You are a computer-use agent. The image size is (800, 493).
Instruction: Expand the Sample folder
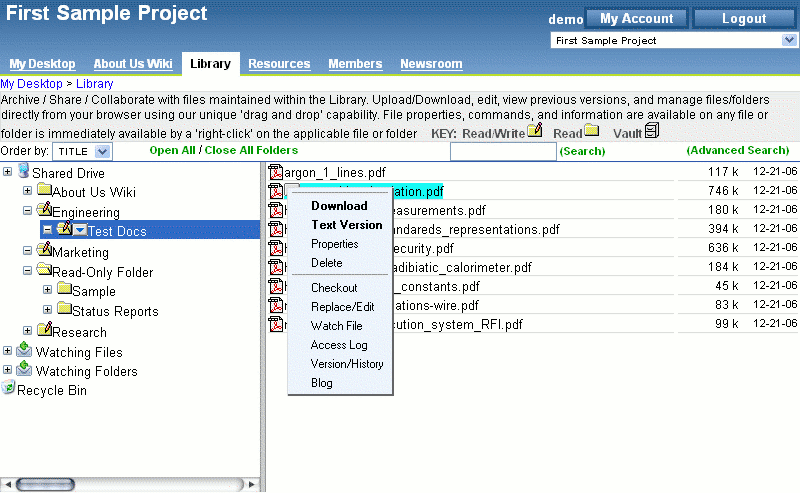tap(47, 290)
